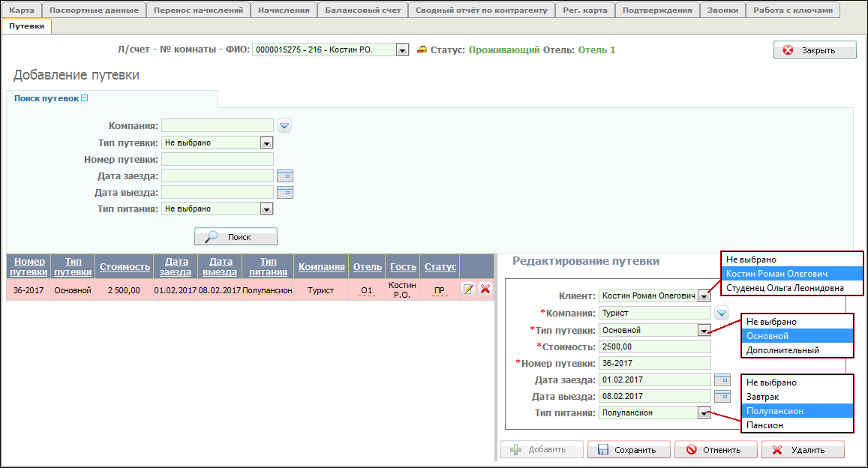Click company picker icon in search panel
Viewport: 868px width, 468px height.
point(284,125)
